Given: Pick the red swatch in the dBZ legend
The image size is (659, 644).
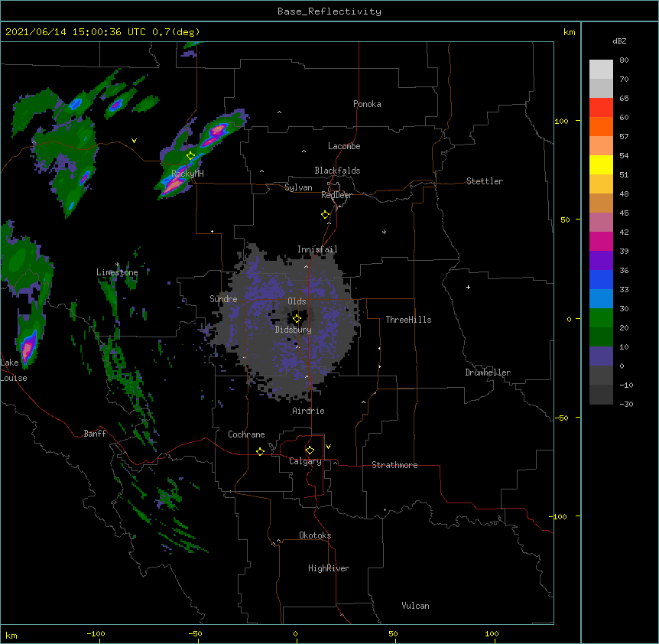Looking at the screenshot, I should tap(601, 107).
